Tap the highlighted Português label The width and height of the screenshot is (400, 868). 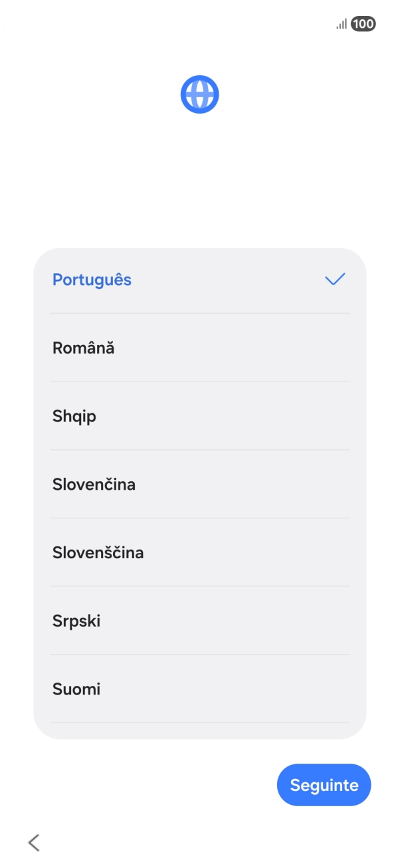[x=92, y=279]
